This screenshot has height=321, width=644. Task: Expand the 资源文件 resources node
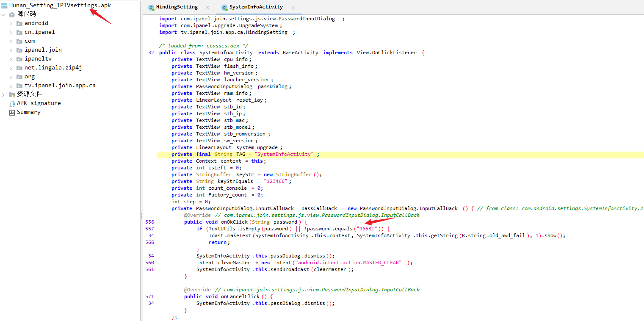tap(3, 94)
